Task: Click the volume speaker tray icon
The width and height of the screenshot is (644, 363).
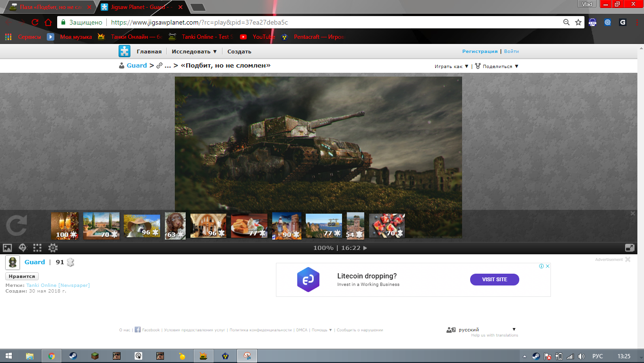Action: pyautogui.click(x=582, y=356)
